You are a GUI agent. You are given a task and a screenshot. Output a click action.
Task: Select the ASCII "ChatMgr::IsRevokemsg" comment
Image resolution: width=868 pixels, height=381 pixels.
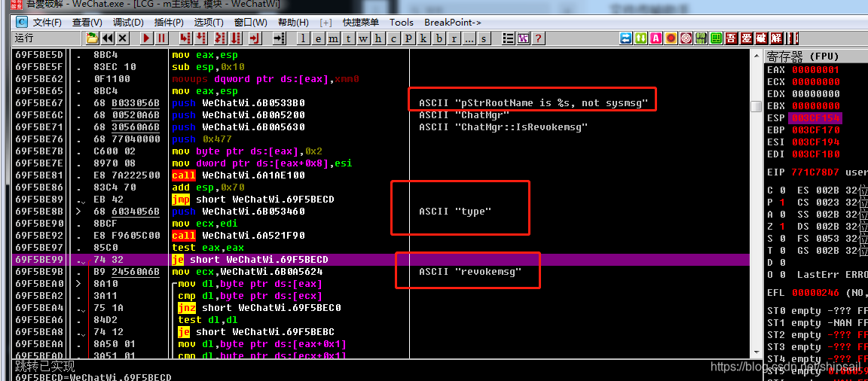(x=503, y=127)
